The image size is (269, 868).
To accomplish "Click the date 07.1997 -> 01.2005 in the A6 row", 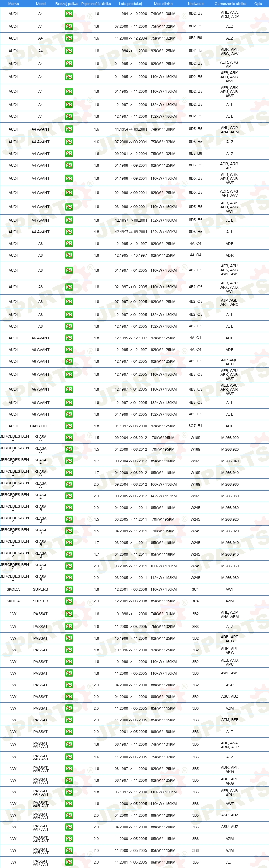I will click(131, 302).
